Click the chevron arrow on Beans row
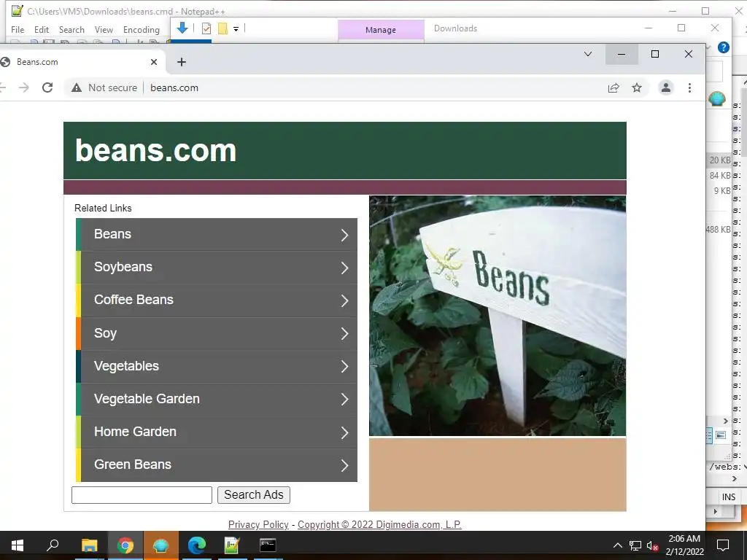747x560 pixels. click(x=344, y=235)
